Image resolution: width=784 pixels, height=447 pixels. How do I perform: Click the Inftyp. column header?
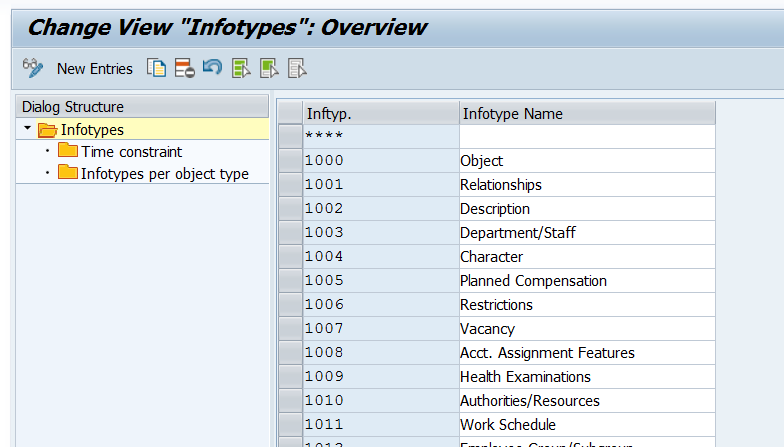pos(382,114)
